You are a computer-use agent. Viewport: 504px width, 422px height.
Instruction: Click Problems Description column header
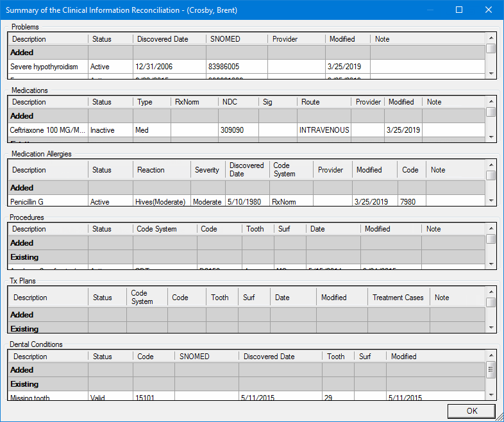tap(48, 39)
